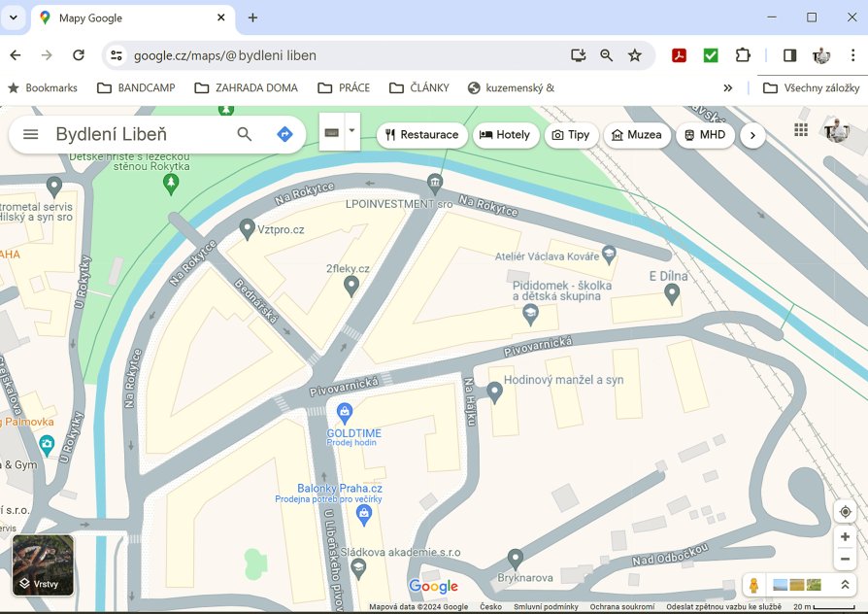Open the tab search dropdown arrow

point(14,17)
